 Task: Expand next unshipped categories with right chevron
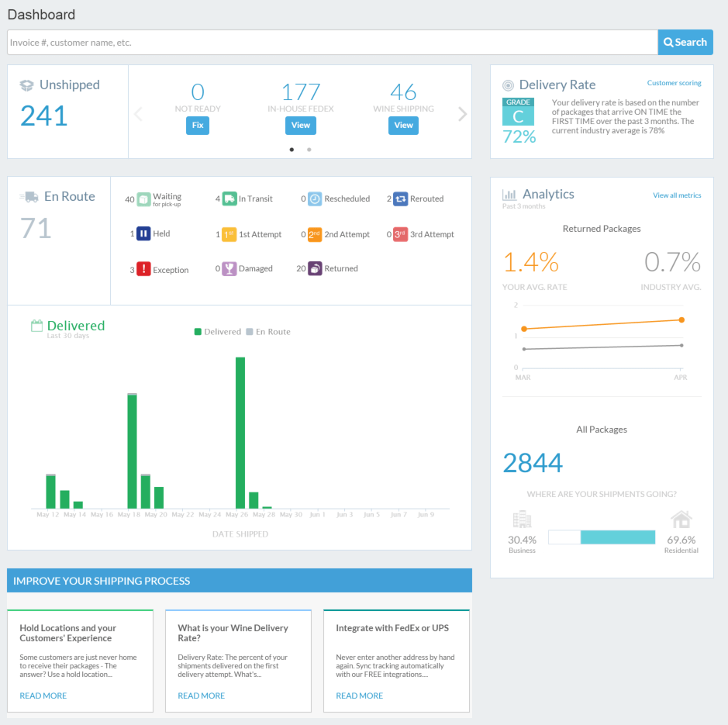point(462,115)
